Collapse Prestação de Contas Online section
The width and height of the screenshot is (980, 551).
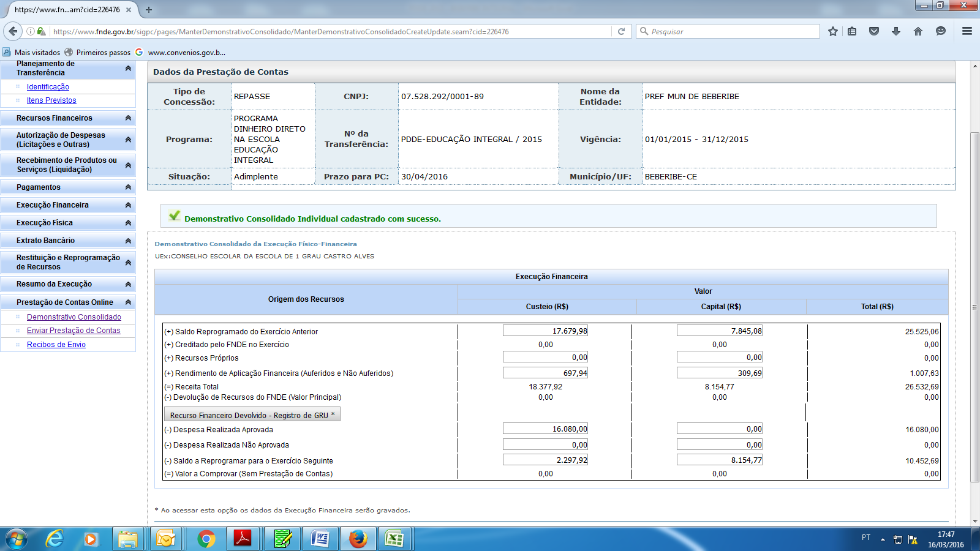click(128, 302)
